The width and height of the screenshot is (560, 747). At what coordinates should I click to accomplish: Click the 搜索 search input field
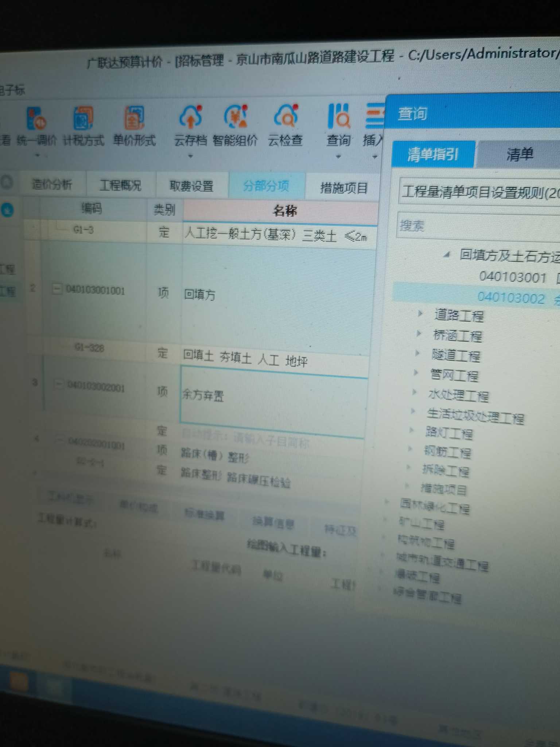[x=478, y=226]
